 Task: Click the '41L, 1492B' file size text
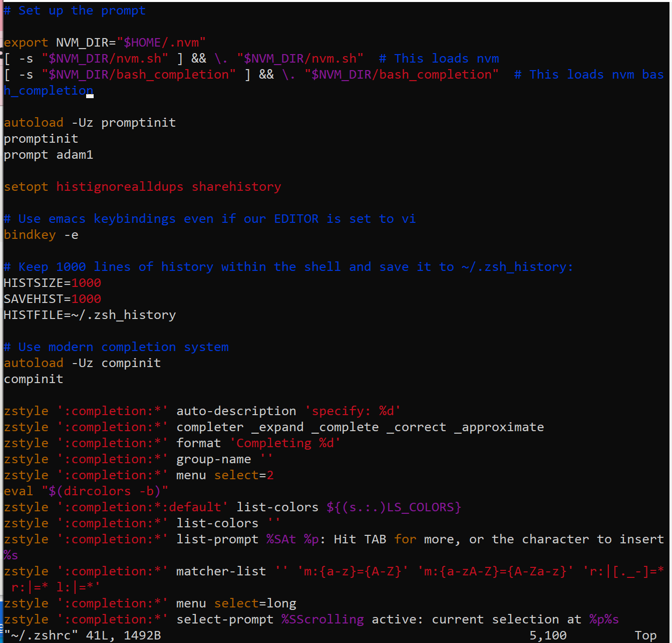[x=124, y=635]
